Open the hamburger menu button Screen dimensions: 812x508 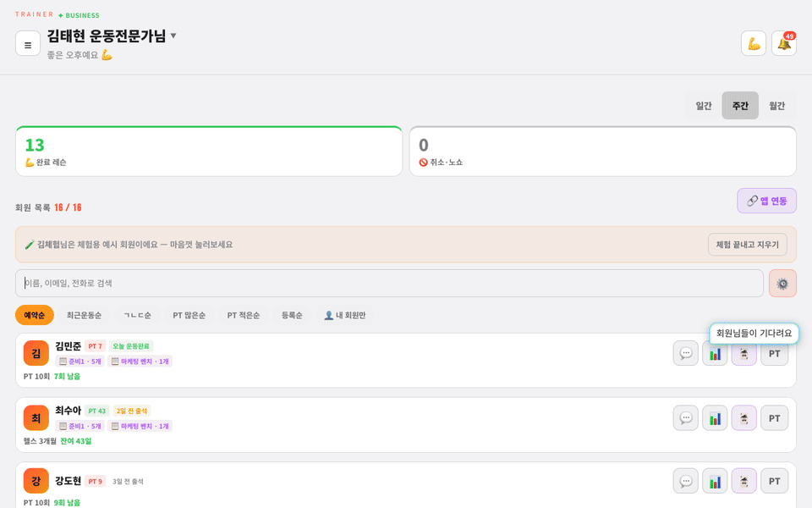tap(28, 43)
